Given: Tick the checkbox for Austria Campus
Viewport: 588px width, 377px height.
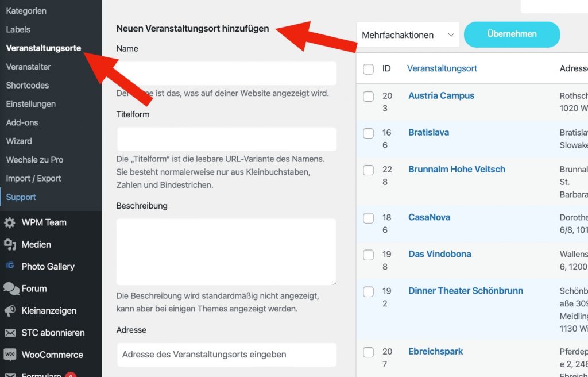Looking at the screenshot, I should (x=369, y=97).
